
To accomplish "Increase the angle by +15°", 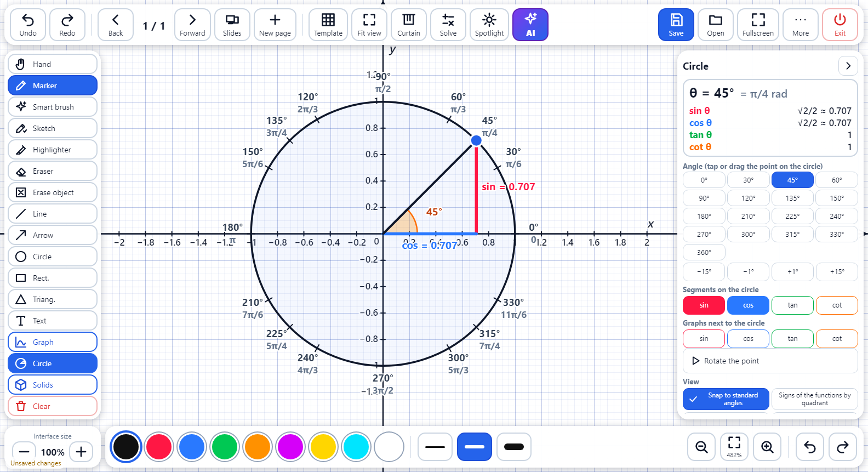I will tap(837, 272).
